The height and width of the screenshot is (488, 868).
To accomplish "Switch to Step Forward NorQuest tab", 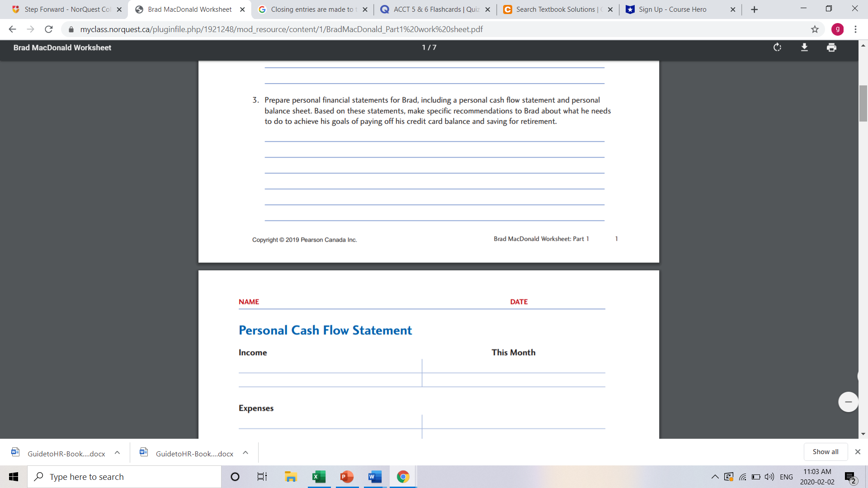I will pyautogui.click(x=67, y=9).
